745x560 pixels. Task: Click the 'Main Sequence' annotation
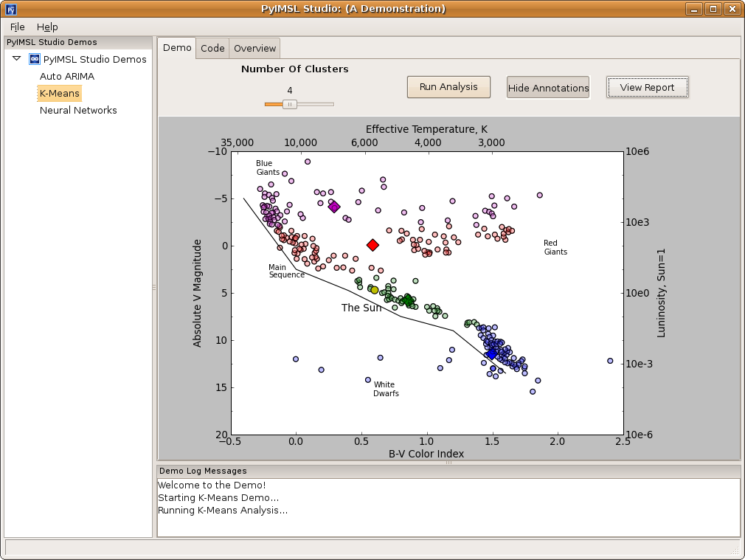pyautogui.click(x=286, y=271)
